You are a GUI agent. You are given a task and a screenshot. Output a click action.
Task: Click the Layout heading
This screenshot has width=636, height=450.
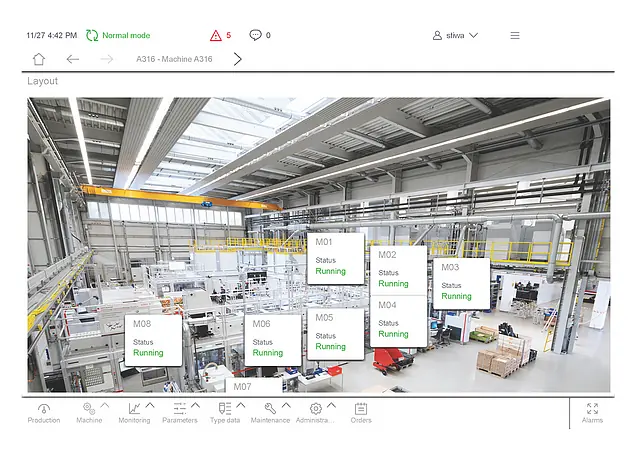pyautogui.click(x=43, y=81)
